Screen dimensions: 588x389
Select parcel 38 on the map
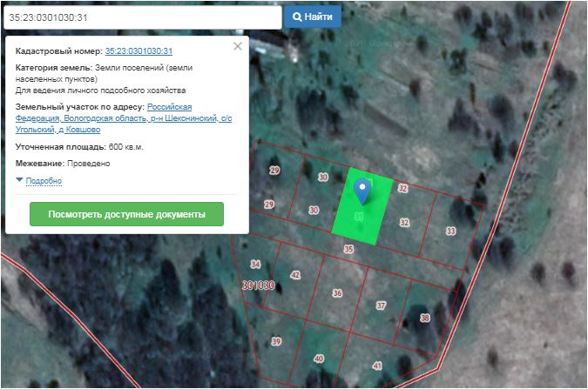point(424,318)
